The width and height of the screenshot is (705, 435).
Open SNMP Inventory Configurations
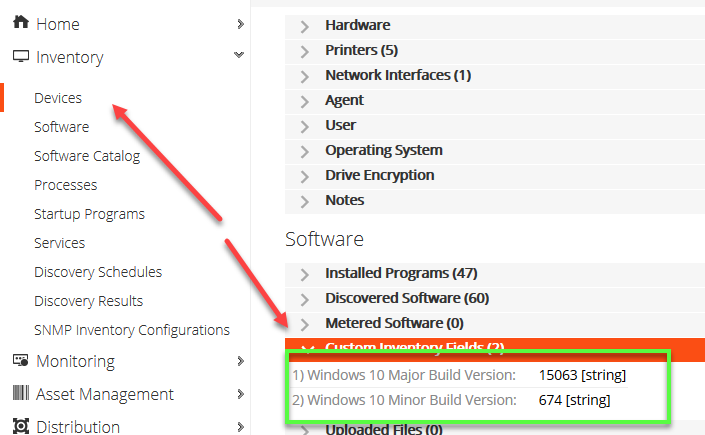[x=132, y=330]
